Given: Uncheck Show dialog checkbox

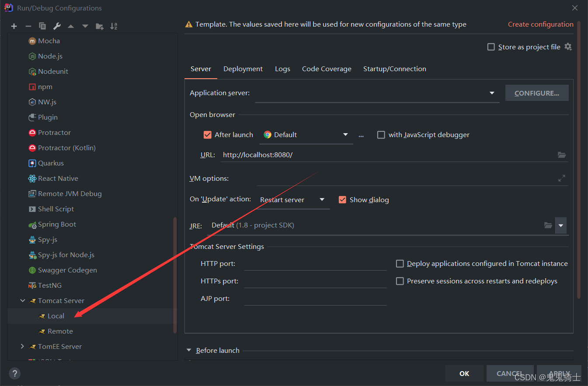Looking at the screenshot, I should point(343,200).
